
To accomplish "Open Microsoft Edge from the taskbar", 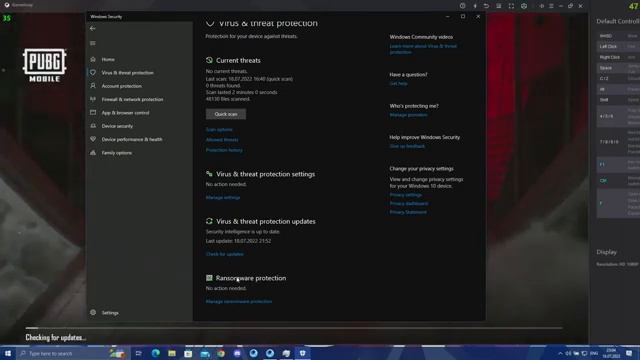I will (156, 353).
